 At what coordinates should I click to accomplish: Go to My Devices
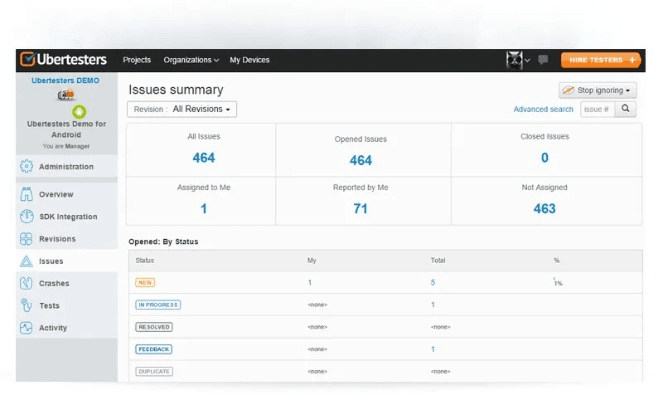tap(249, 60)
